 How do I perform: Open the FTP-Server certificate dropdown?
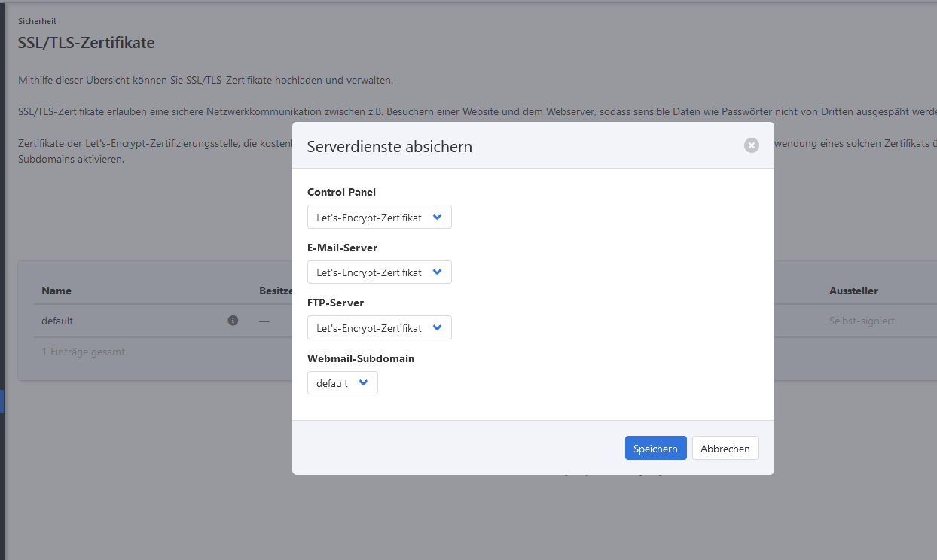pyautogui.click(x=379, y=327)
